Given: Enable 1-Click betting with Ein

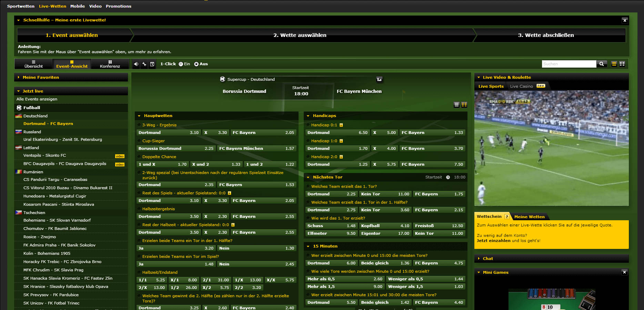Looking at the screenshot, I should 181,64.
